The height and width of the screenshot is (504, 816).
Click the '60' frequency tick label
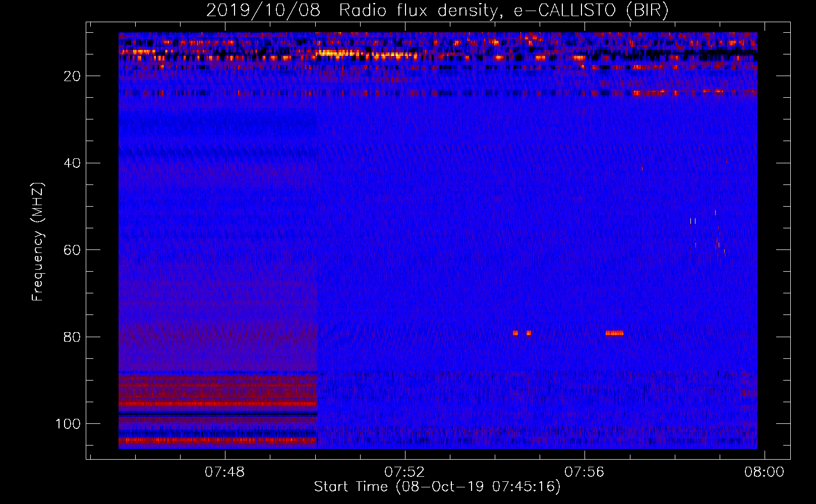coord(72,250)
